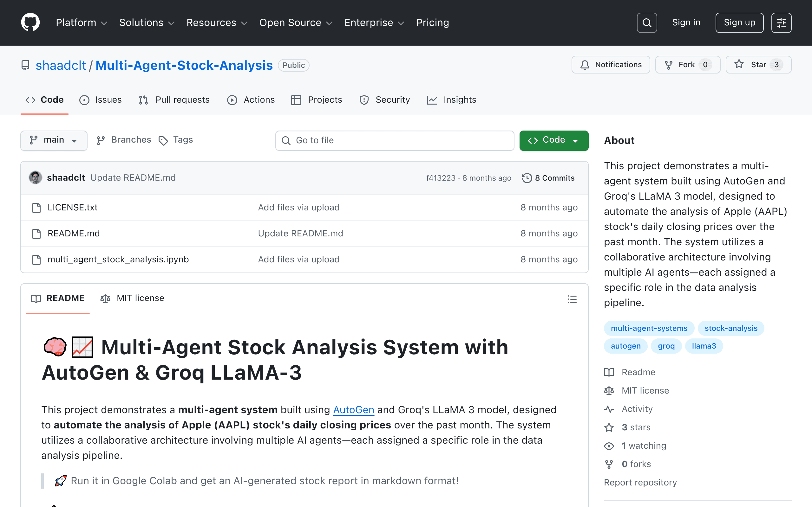
Task: Open the Solutions navigation menu
Action: [x=147, y=22]
